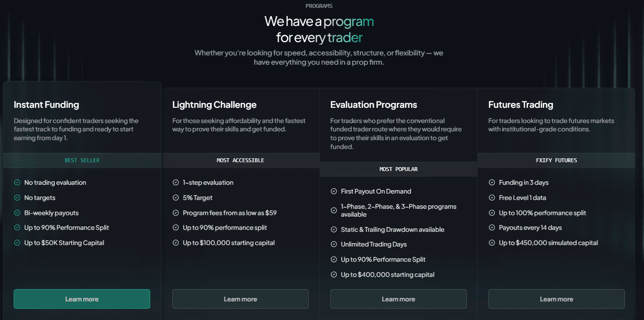Viewport: 644px width, 320px height.
Task: Click the 'FXIFY FUTURES' label bar
Action: coord(556,160)
